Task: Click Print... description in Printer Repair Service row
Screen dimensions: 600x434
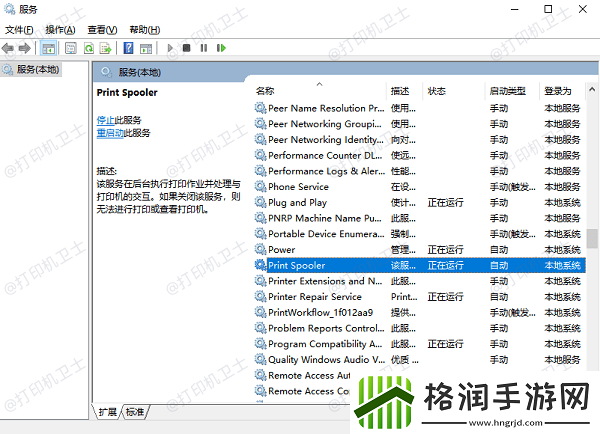Action: click(404, 297)
